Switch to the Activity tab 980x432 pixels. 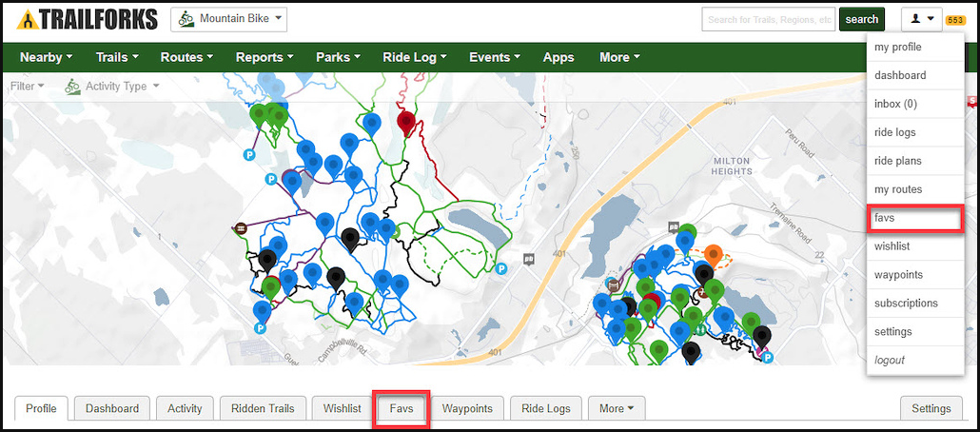(185, 409)
